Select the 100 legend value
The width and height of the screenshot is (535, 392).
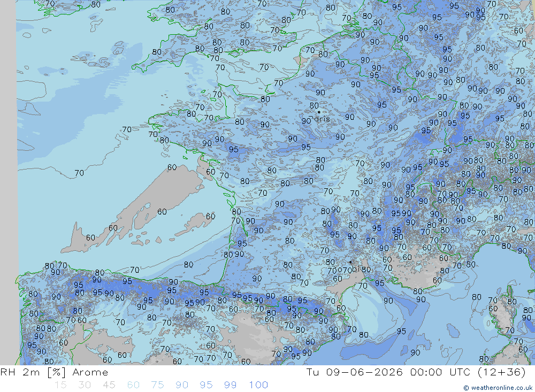click(258, 385)
